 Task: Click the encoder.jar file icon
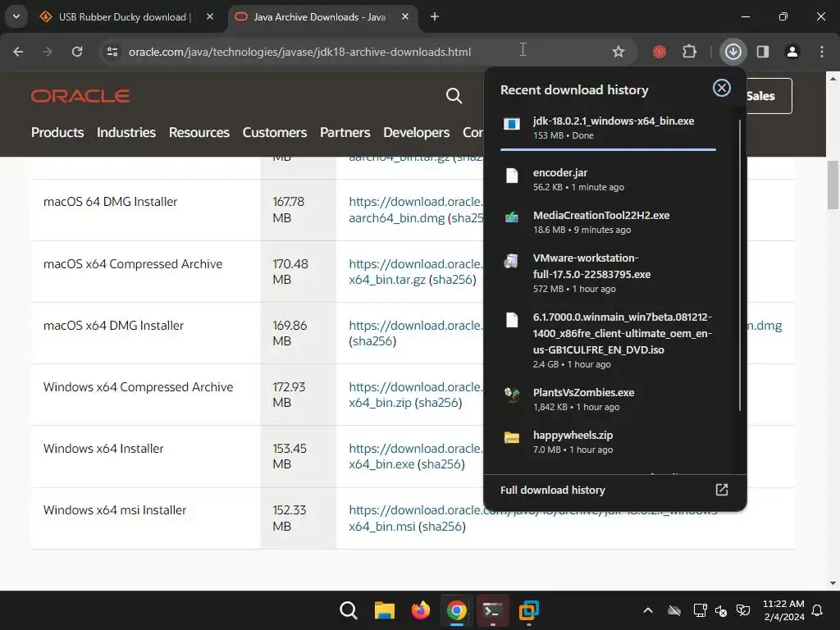coord(512,176)
